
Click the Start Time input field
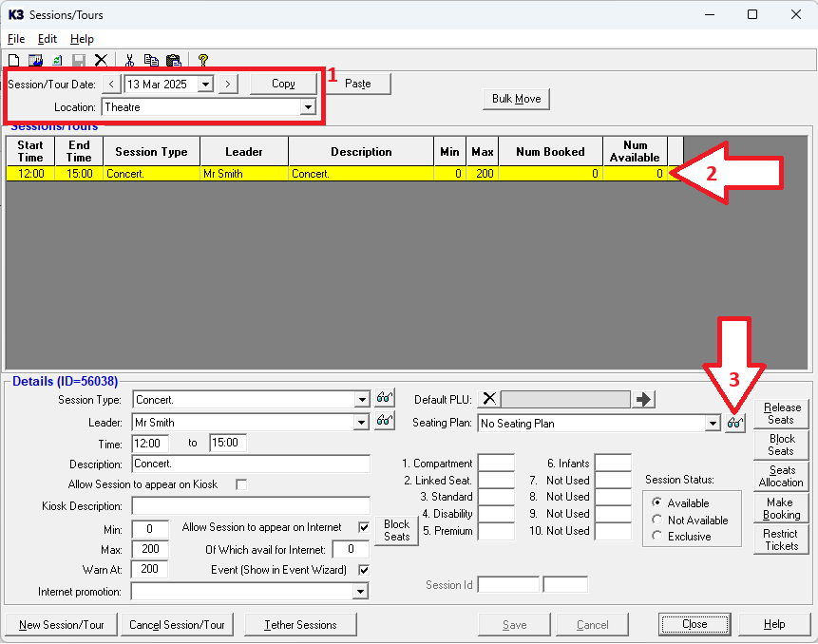[x=150, y=444]
